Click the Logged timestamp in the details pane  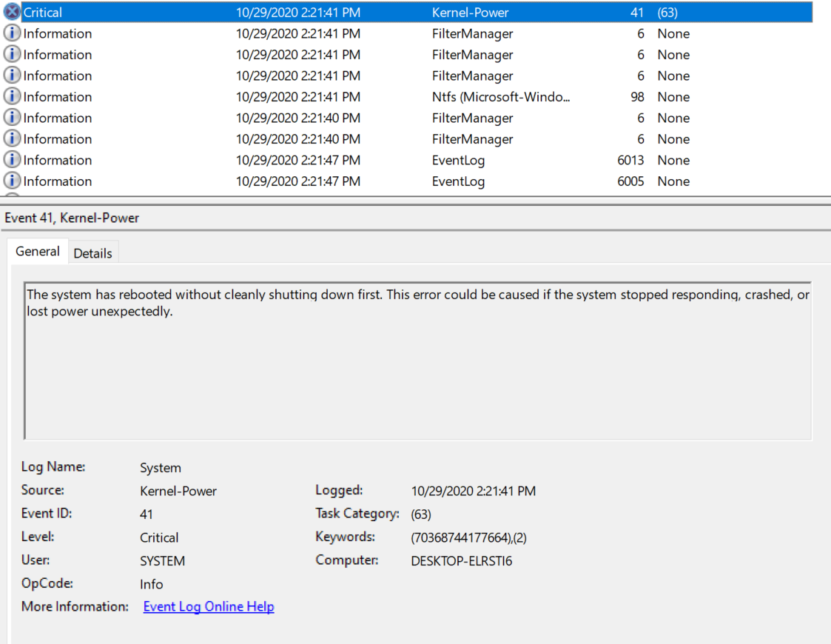[473, 491]
